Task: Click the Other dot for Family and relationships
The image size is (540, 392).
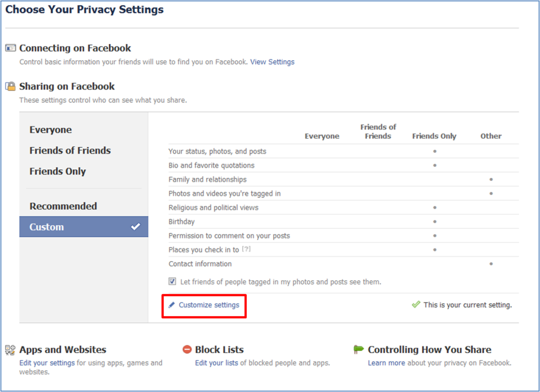Action: 491,179
